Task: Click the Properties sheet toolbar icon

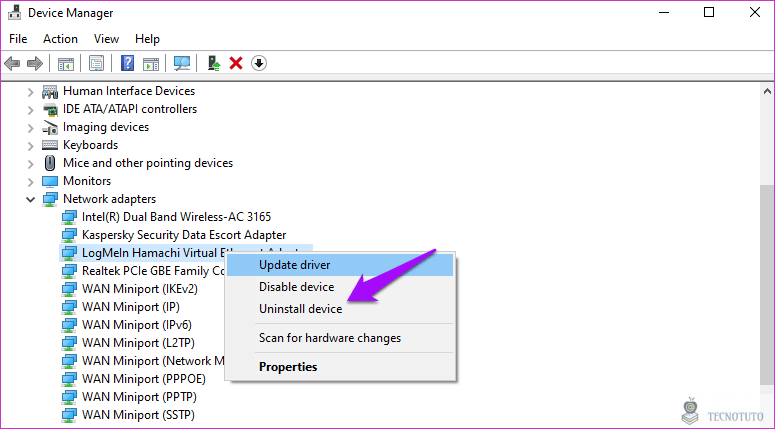Action: (x=96, y=63)
